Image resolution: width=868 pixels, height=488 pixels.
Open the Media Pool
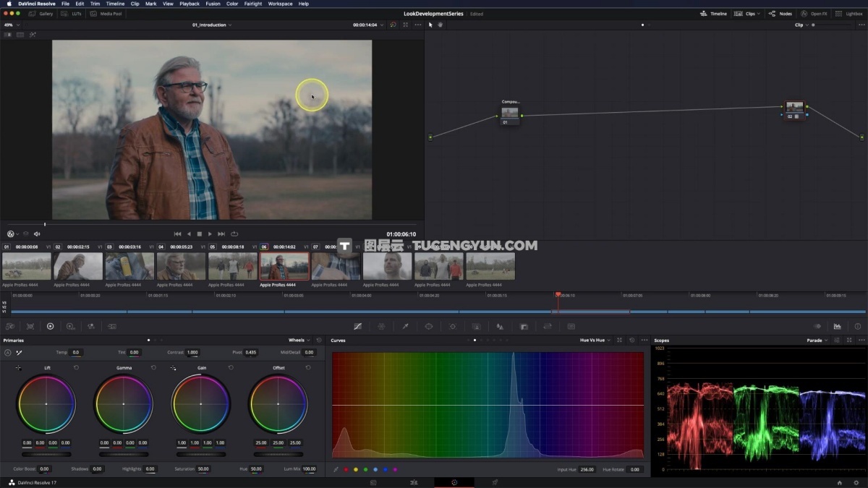click(106, 14)
